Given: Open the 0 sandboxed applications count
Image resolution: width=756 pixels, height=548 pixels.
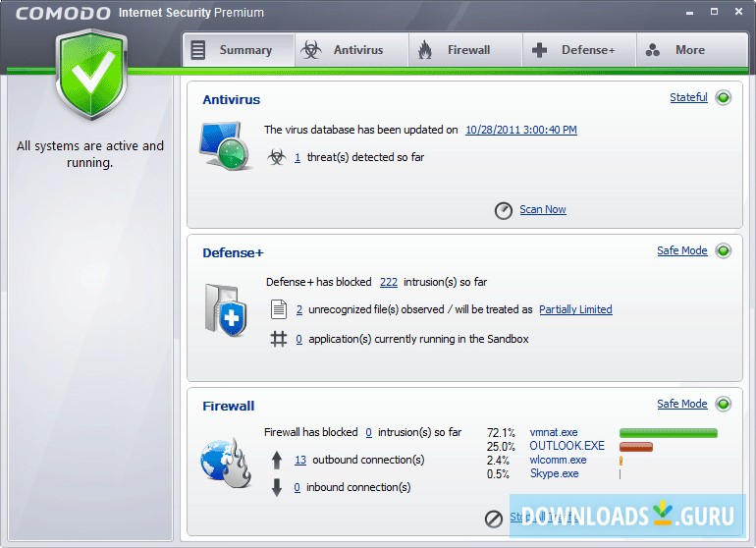Looking at the screenshot, I should [298, 339].
